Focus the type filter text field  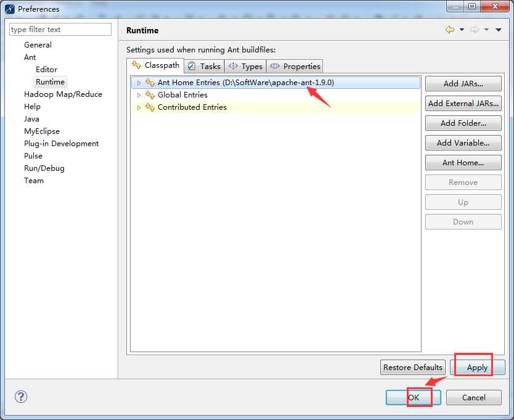(60, 29)
